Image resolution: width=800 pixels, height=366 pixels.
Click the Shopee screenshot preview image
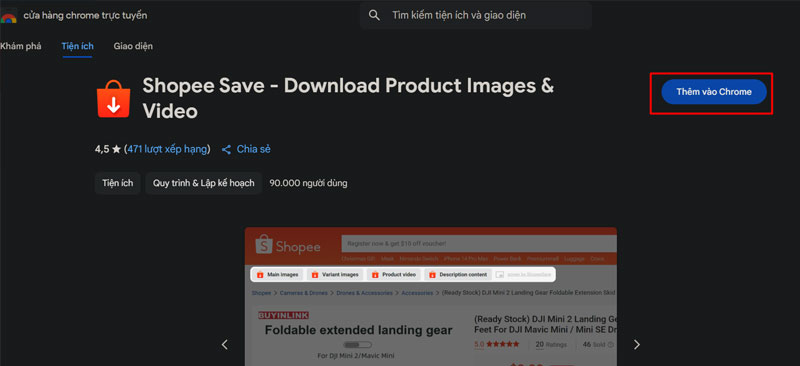tap(431, 297)
